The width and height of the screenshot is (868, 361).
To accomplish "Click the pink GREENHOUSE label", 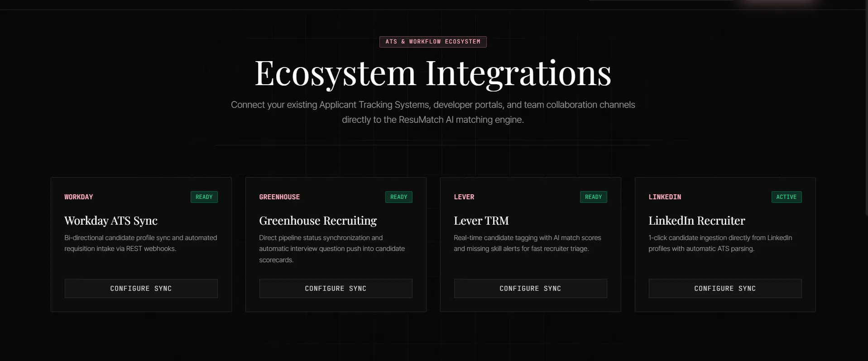I will [x=279, y=197].
